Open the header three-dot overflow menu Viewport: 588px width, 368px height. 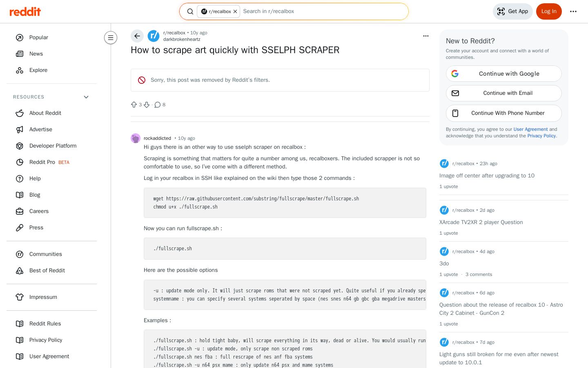(573, 11)
